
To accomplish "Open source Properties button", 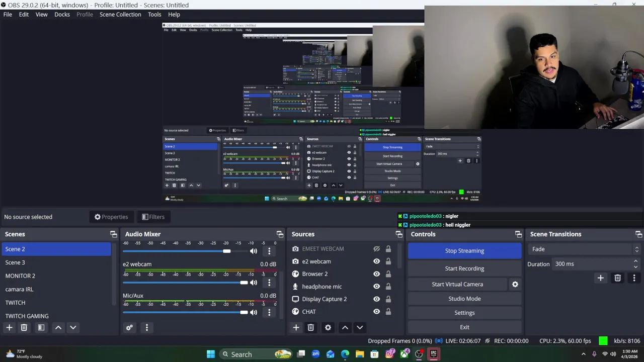I will point(111,217).
